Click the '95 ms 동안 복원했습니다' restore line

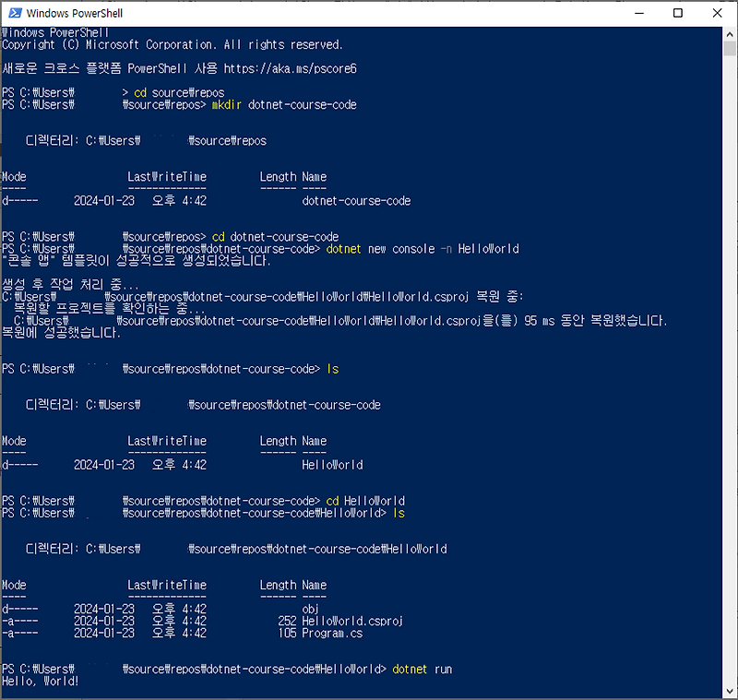[339, 321]
